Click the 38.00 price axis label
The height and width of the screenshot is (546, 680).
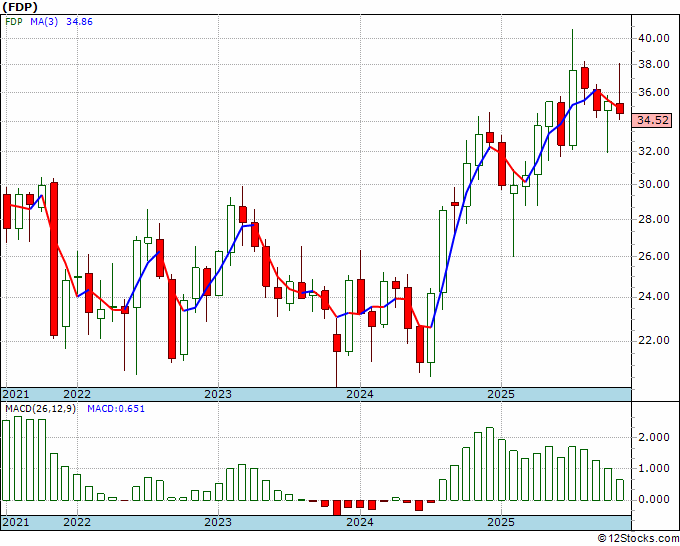point(654,65)
